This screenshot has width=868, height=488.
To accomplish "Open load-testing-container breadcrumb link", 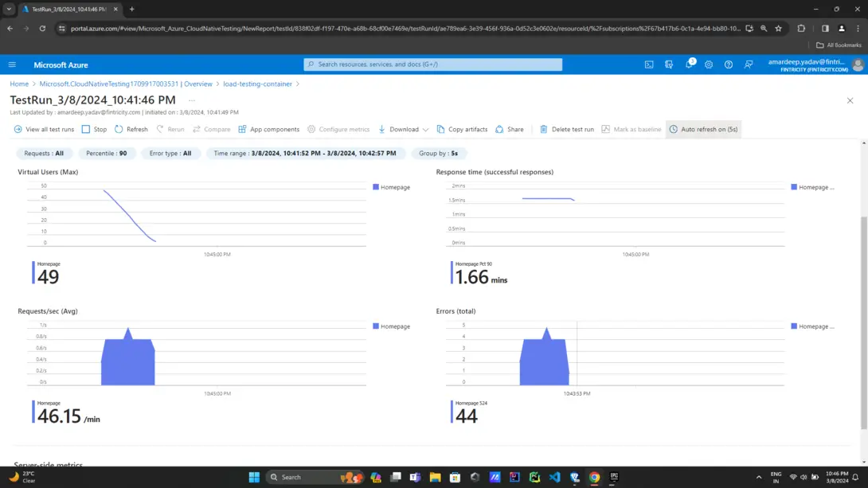I will pyautogui.click(x=257, y=84).
